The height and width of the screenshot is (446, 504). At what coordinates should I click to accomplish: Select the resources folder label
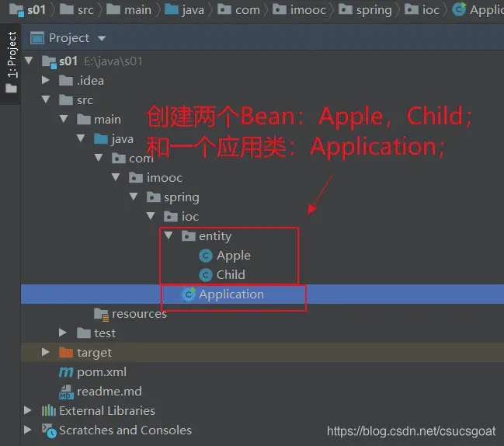pos(139,313)
